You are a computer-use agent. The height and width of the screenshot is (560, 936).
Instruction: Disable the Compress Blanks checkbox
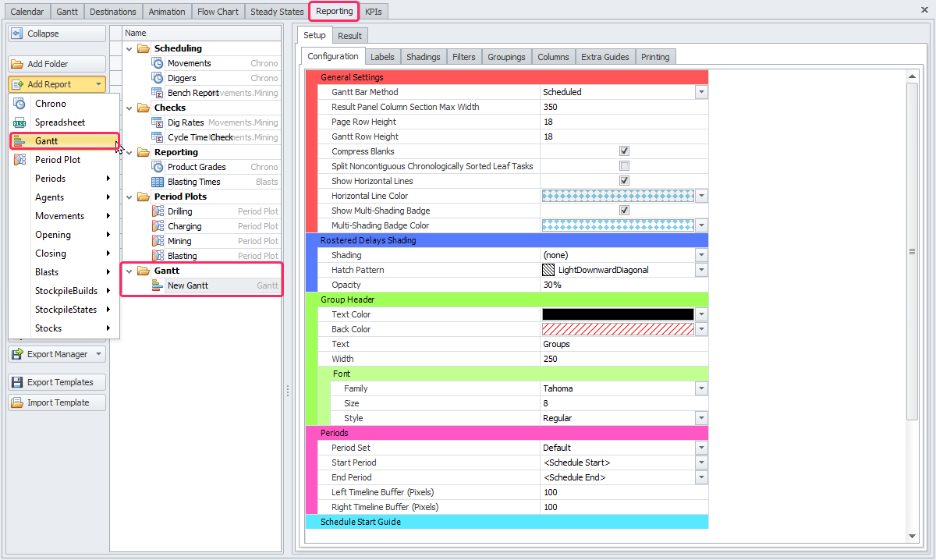(x=624, y=151)
